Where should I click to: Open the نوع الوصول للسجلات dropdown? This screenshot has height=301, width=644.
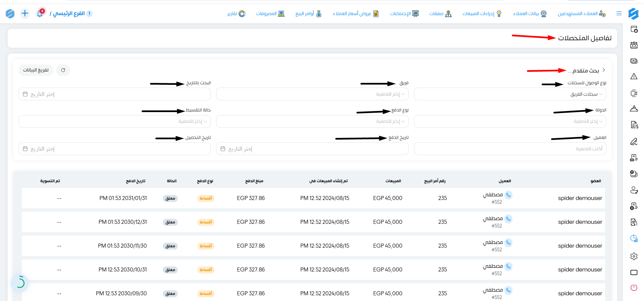(510, 94)
